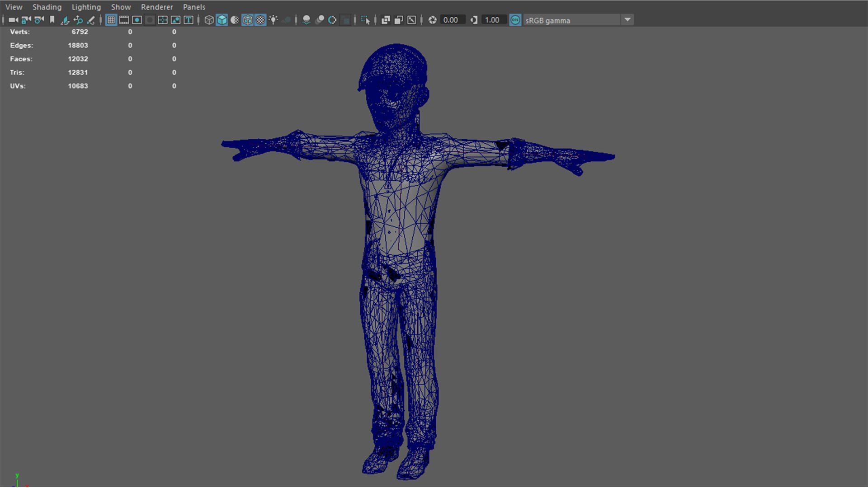This screenshot has height=488, width=868.
Task: Click the UVs label in heads-up display
Action: point(18,86)
